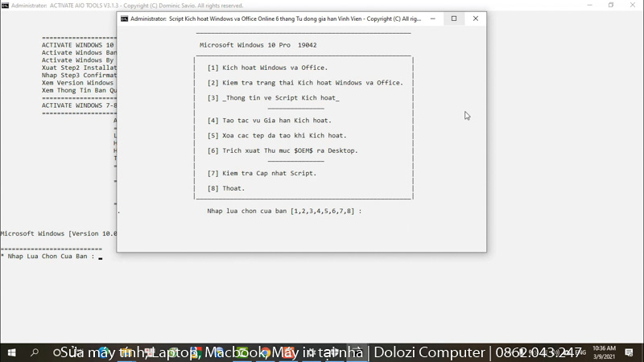
Task: Click option [1] Kich hoat Windows va Office
Action: [x=267, y=68]
